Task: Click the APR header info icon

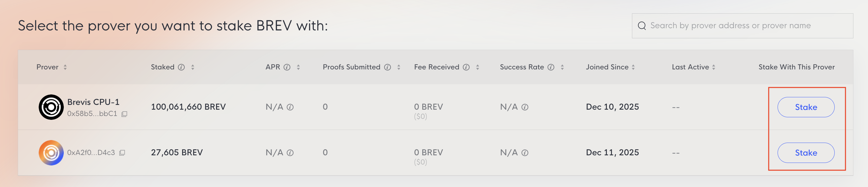Action: [287, 67]
